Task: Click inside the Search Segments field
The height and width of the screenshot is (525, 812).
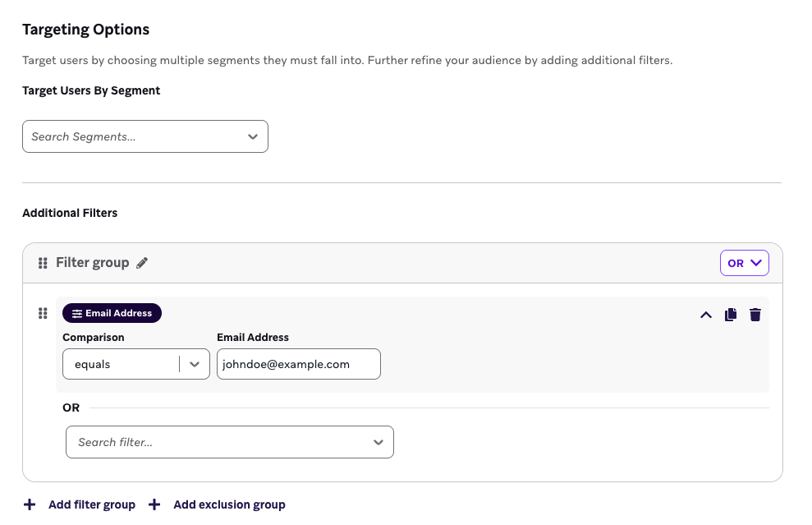Action: tap(131, 137)
